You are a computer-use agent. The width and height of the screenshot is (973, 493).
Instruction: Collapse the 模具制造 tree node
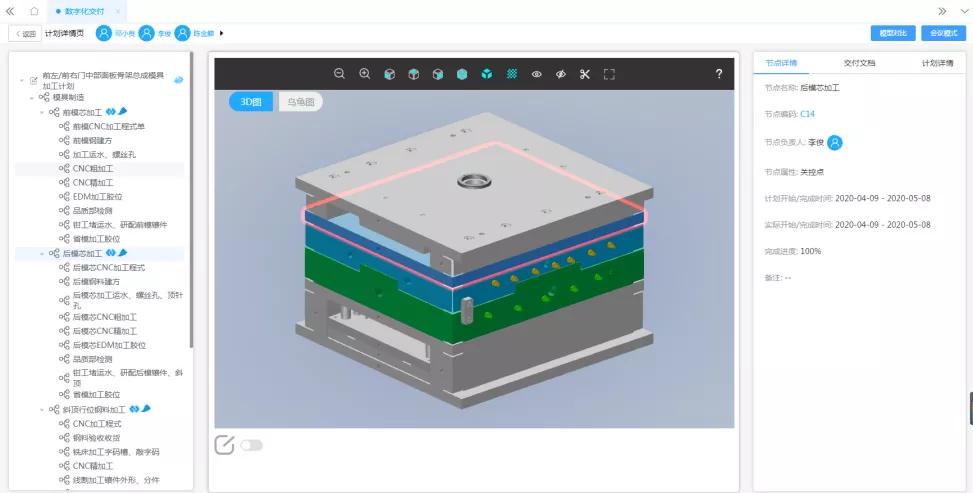click(32, 98)
